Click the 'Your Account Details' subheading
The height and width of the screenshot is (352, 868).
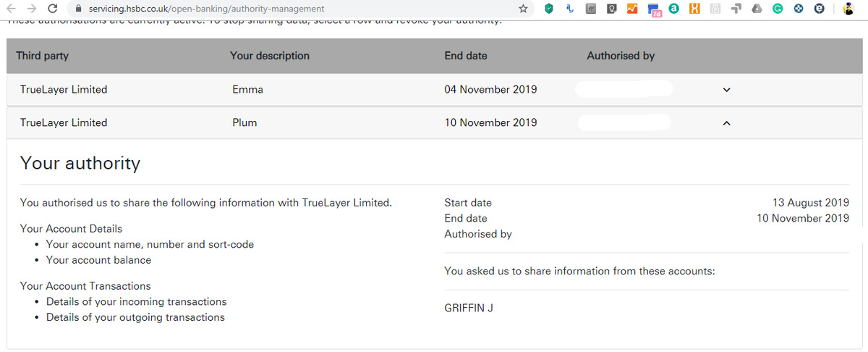pos(72,228)
